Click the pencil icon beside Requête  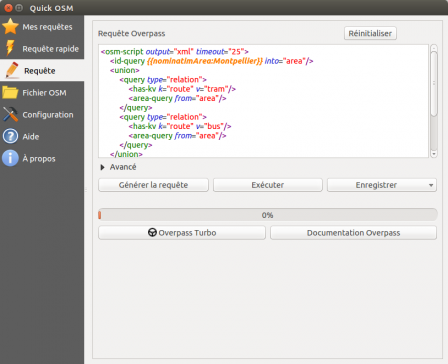click(x=12, y=70)
